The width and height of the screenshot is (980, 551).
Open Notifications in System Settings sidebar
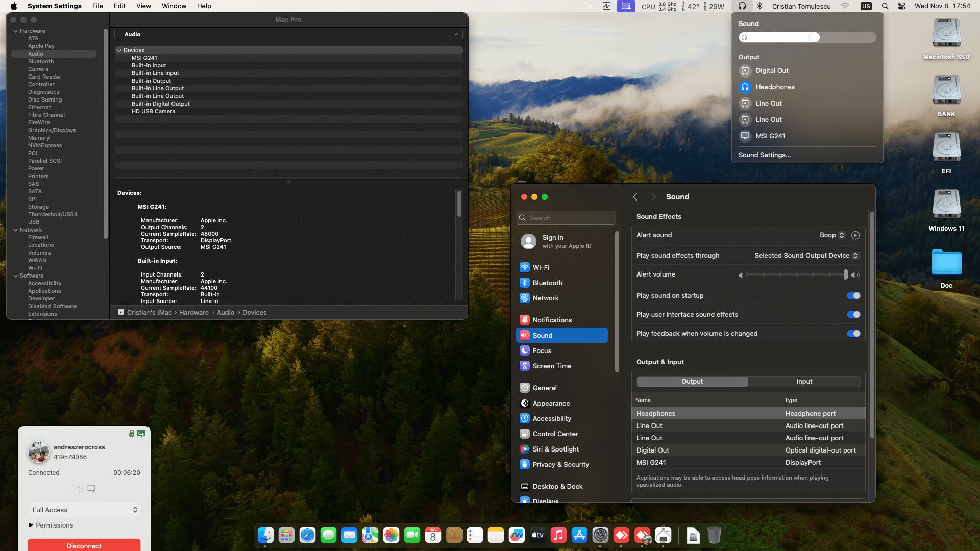pyautogui.click(x=562, y=320)
